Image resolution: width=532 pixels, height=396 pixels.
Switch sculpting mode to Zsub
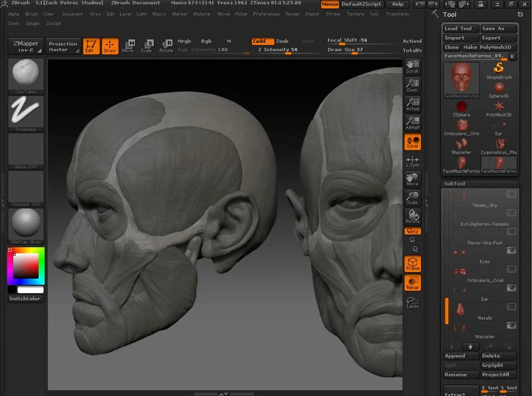(282, 41)
